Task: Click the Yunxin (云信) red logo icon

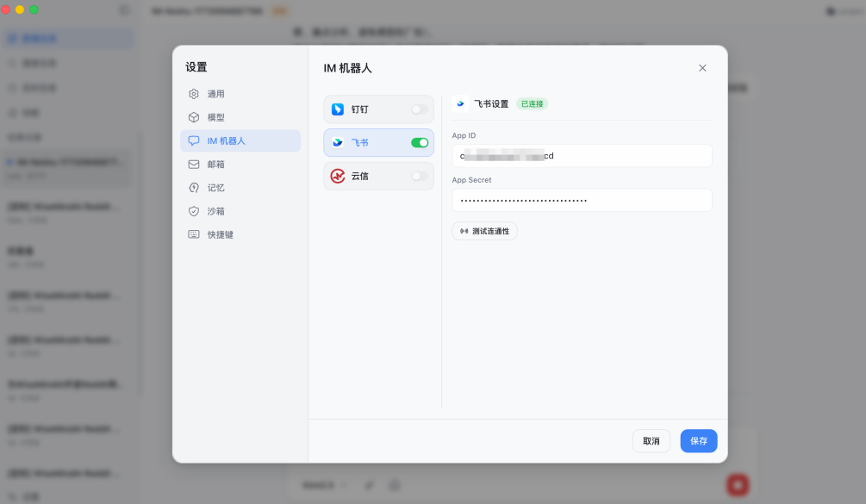Action: click(x=338, y=176)
